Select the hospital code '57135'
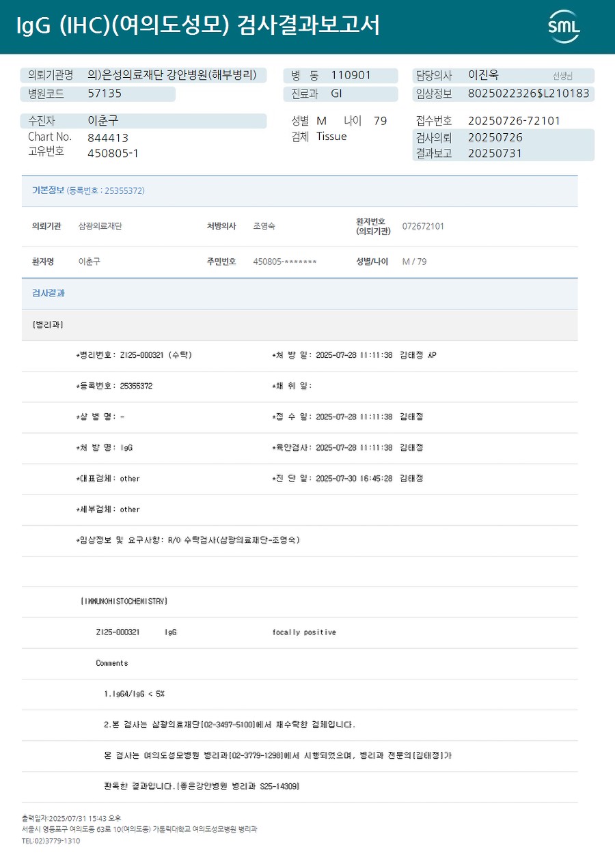This screenshot has width=615, height=868. [105, 94]
